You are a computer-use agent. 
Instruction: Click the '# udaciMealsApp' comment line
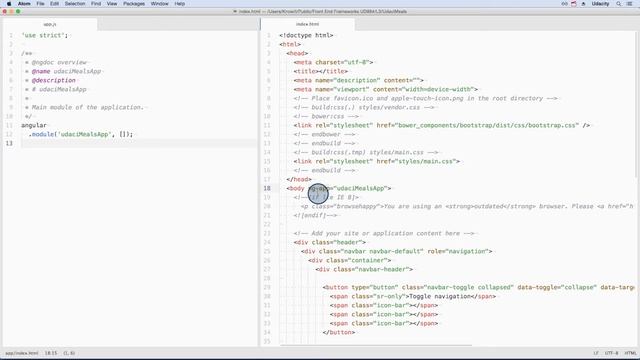coord(56,89)
